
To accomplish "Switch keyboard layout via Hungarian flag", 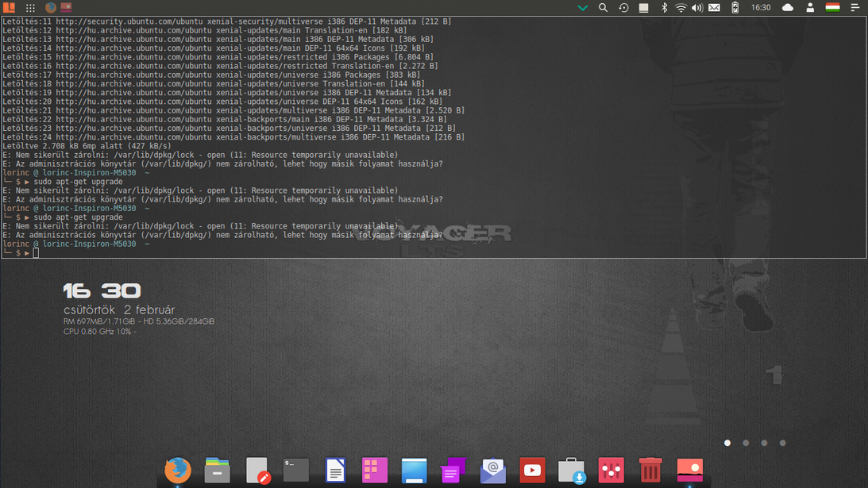I will (832, 8).
